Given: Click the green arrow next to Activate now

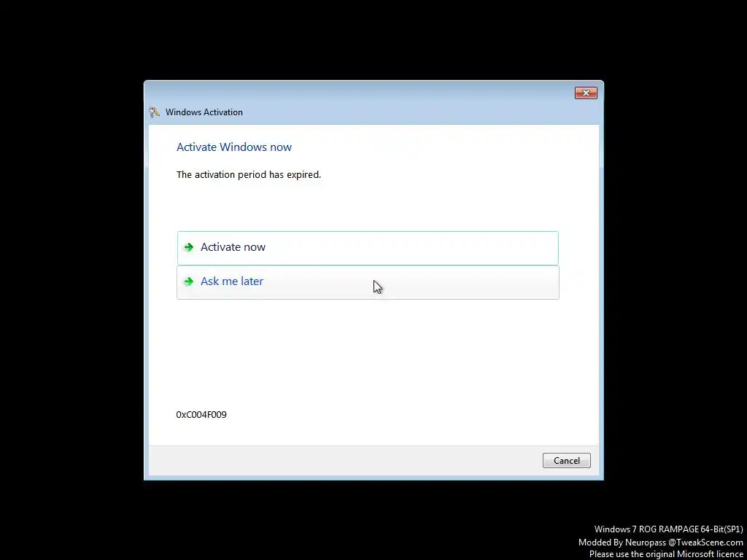Looking at the screenshot, I should 189,247.
